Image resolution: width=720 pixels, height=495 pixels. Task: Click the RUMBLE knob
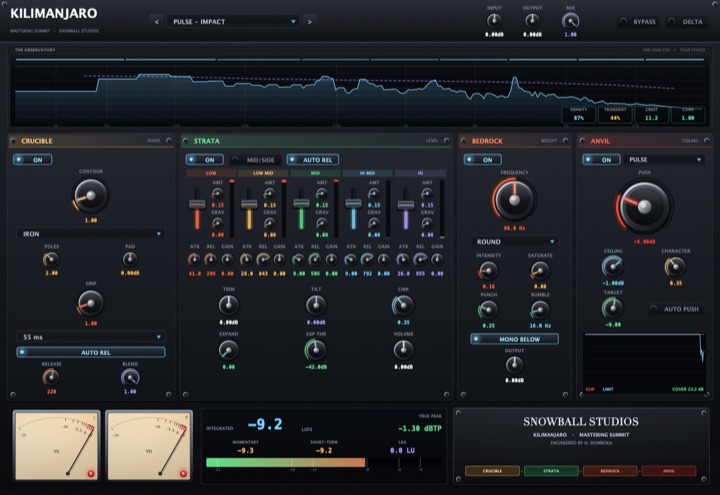tap(540, 310)
